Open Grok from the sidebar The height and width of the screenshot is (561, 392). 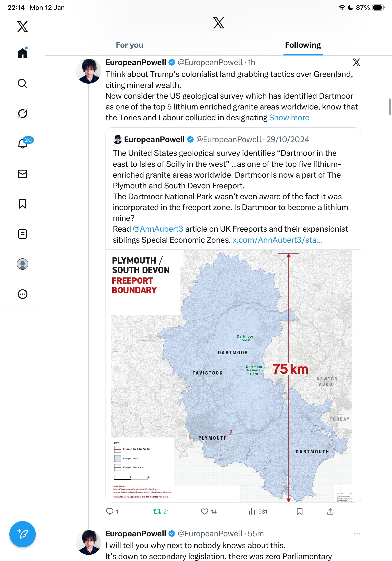pyautogui.click(x=23, y=114)
